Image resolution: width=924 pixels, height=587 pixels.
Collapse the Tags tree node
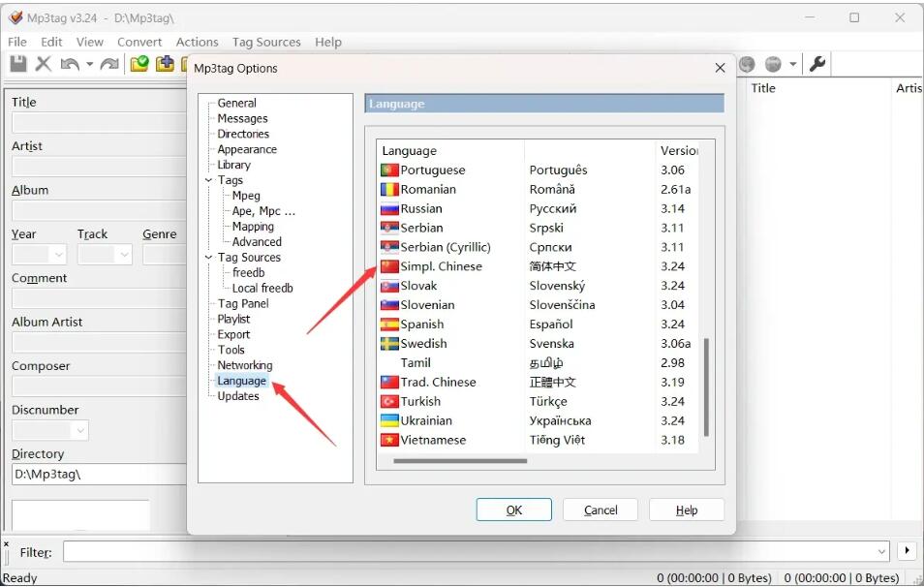point(208,180)
